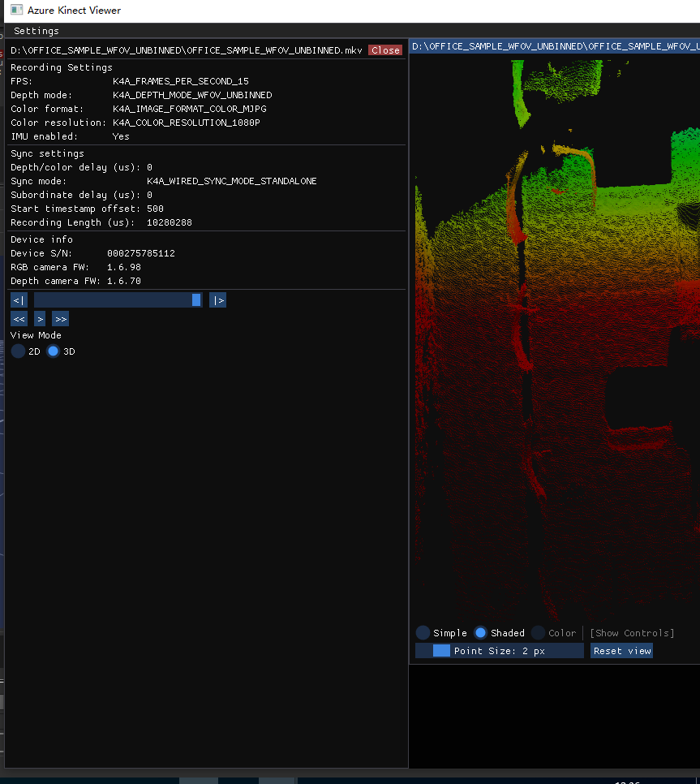Click the 3D point cloud viewport
700x784 pixels.
tap(555, 340)
